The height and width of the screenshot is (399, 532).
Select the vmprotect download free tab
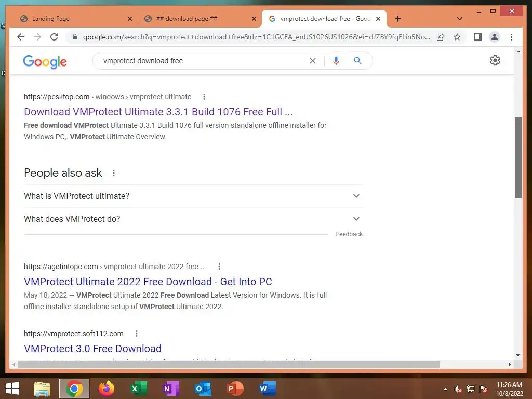324,19
